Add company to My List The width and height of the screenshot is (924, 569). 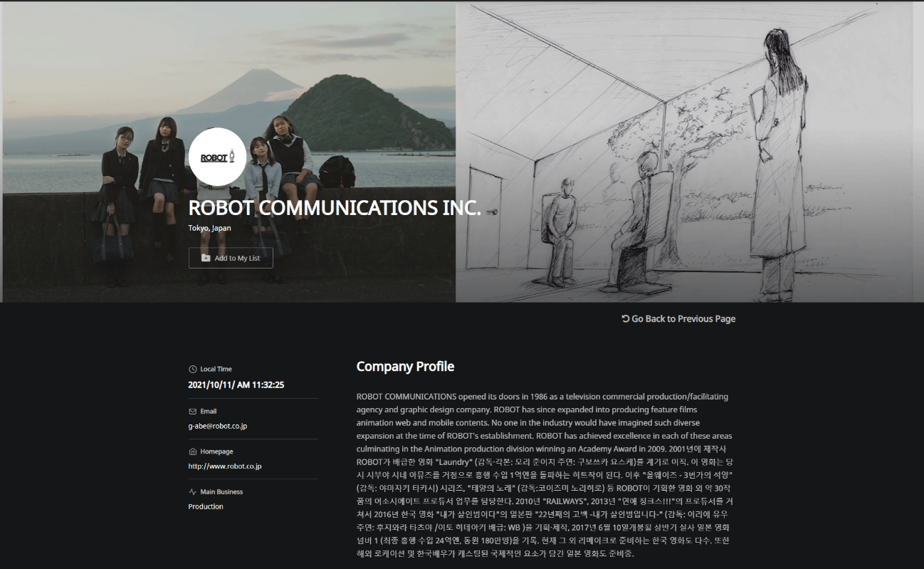231,258
